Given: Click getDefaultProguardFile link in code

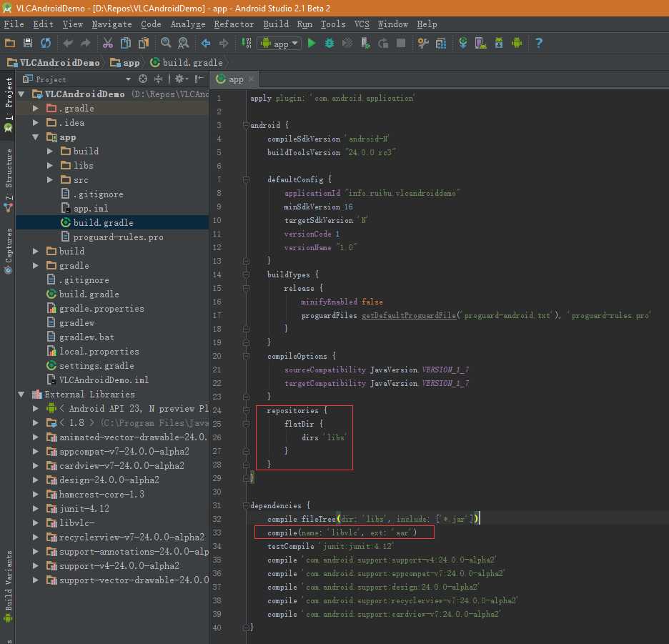Looking at the screenshot, I should coord(409,315).
